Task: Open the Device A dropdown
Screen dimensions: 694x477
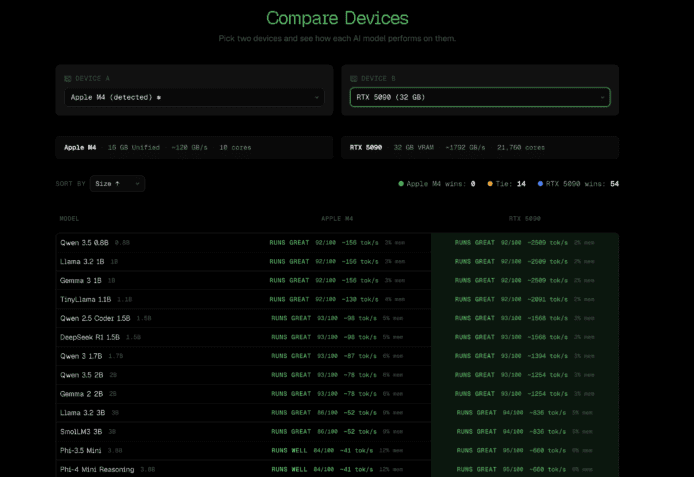Action: (194, 97)
